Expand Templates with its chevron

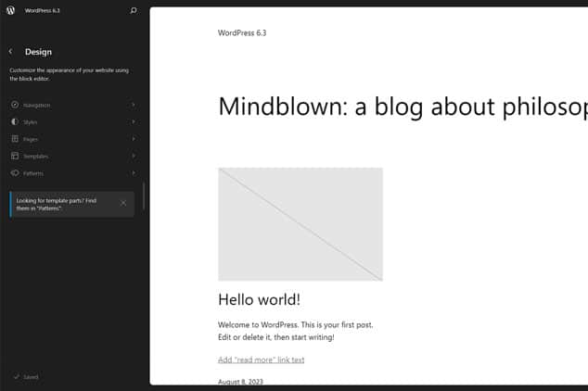(x=134, y=156)
